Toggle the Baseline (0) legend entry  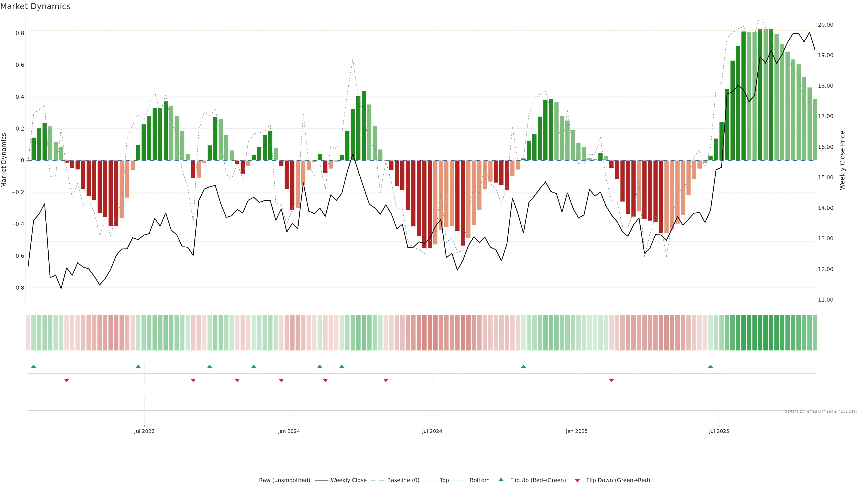(403, 480)
